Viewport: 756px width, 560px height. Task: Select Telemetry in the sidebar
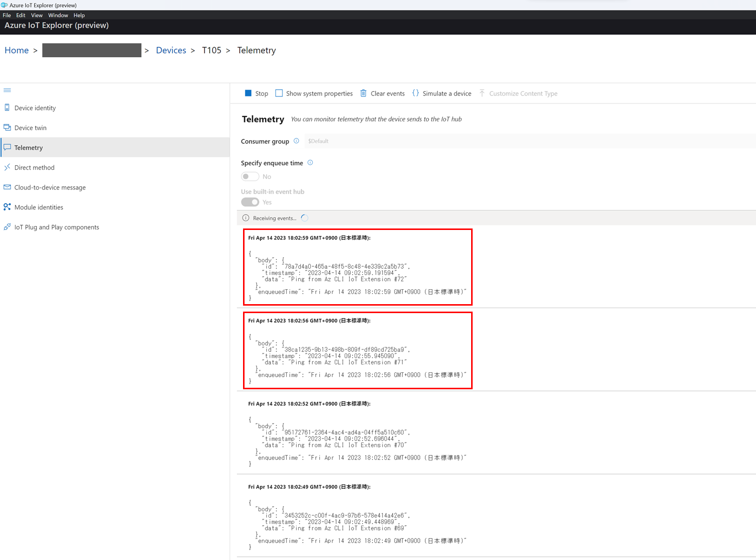coord(115,147)
